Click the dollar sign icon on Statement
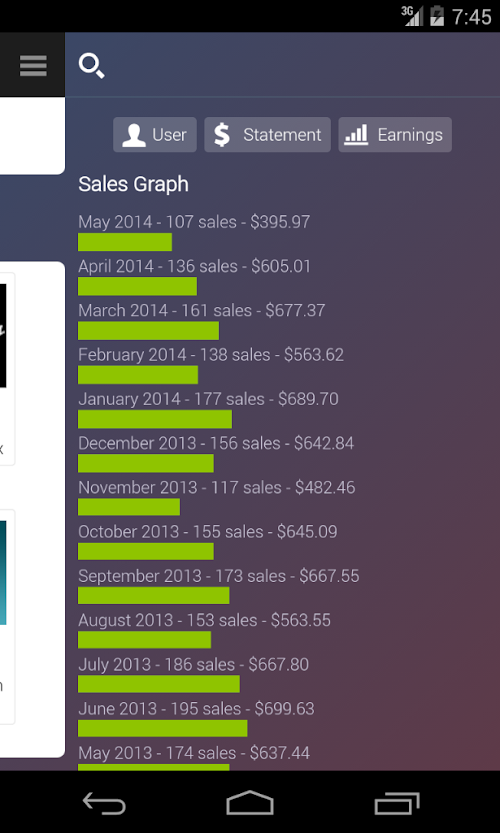 pos(222,135)
